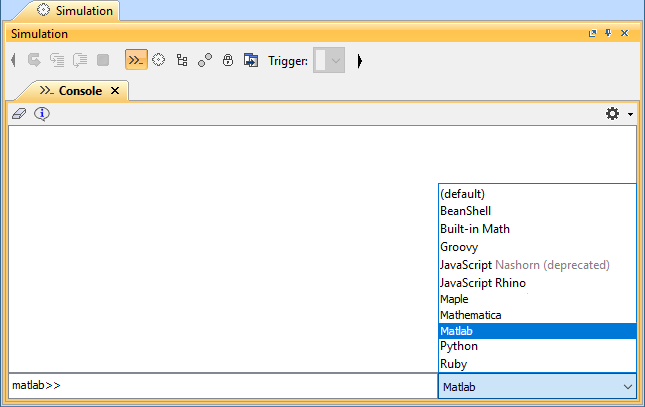
Task: Select Built-in Math language option
Action: pos(537,229)
